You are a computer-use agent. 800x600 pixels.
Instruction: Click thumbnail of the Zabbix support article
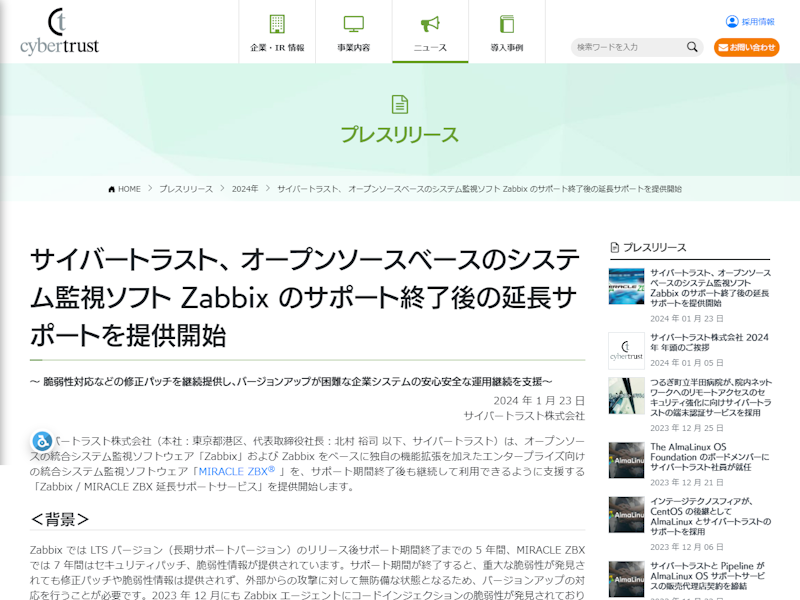coord(627,286)
